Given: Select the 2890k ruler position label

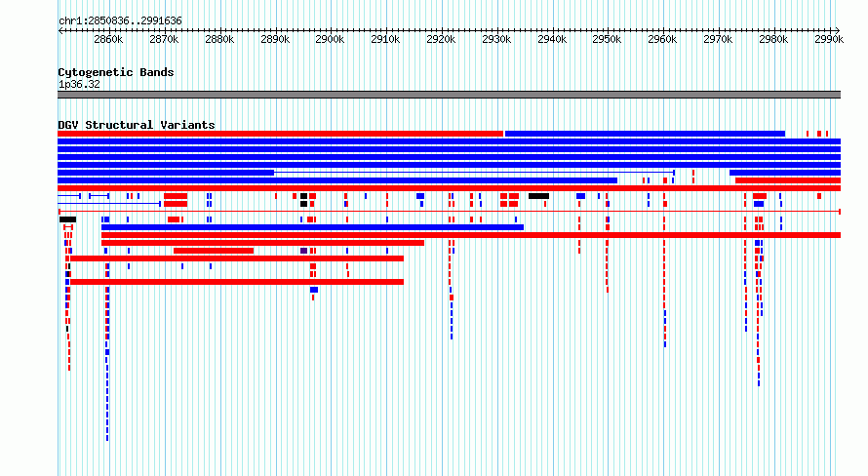Looking at the screenshot, I should pyautogui.click(x=275, y=39).
